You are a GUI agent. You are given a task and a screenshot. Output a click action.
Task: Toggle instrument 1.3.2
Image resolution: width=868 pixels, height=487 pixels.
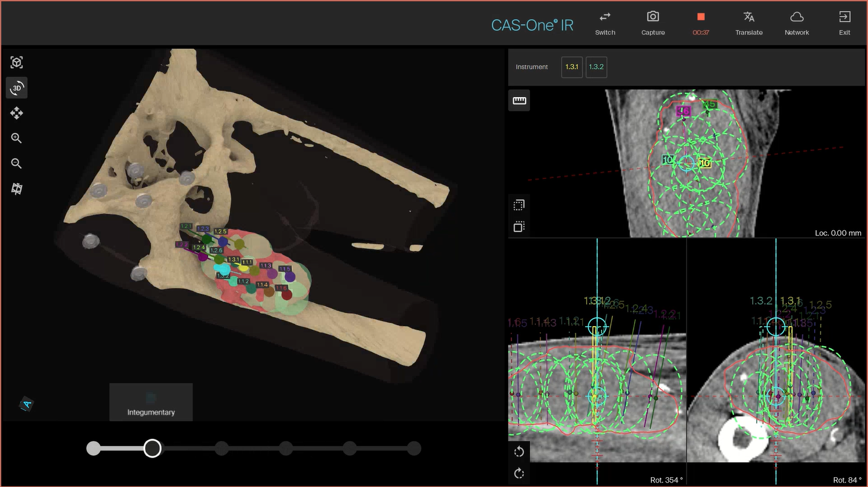596,67
